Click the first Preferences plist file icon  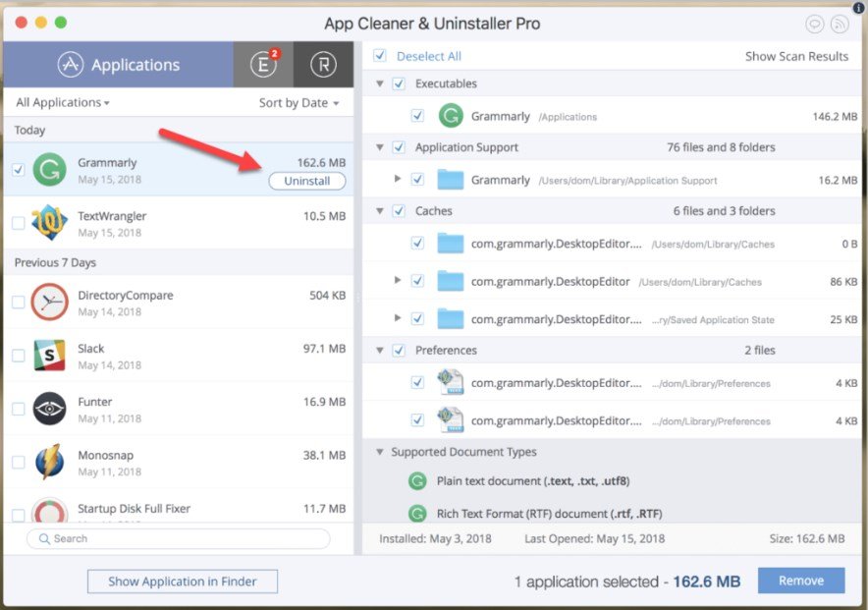(x=450, y=382)
